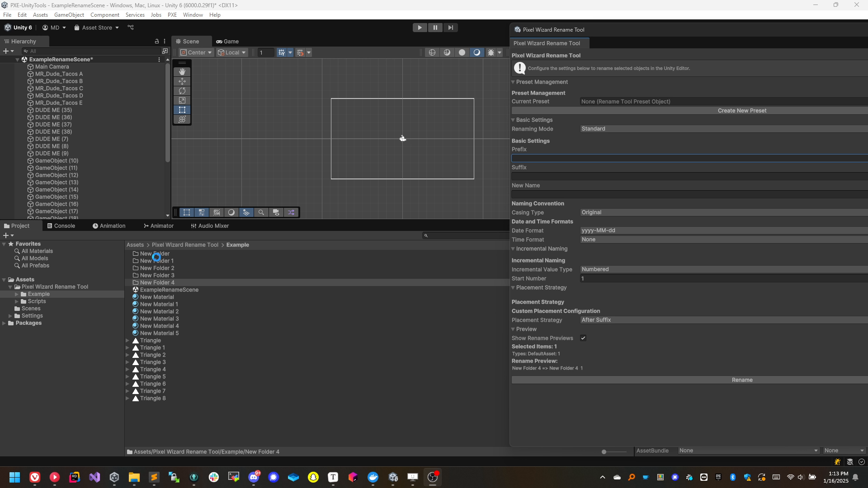Open the Time Format dropdown
Image resolution: width=868 pixels, height=488 pixels.
pyautogui.click(x=724, y=239)
